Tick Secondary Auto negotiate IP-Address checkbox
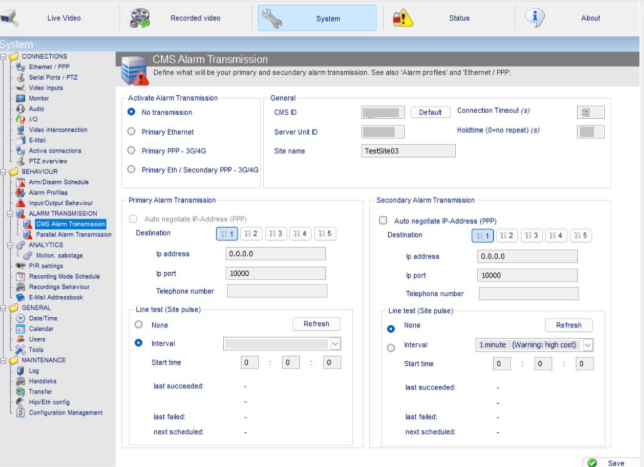Image resolution: width=644 pixels, height=467 pixels. click(383, 221)
